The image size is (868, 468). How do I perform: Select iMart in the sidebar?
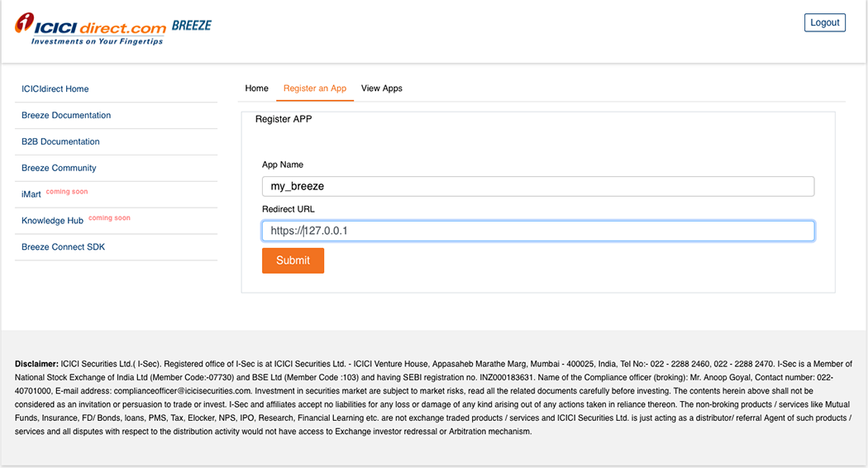click(x=31, y=194)
